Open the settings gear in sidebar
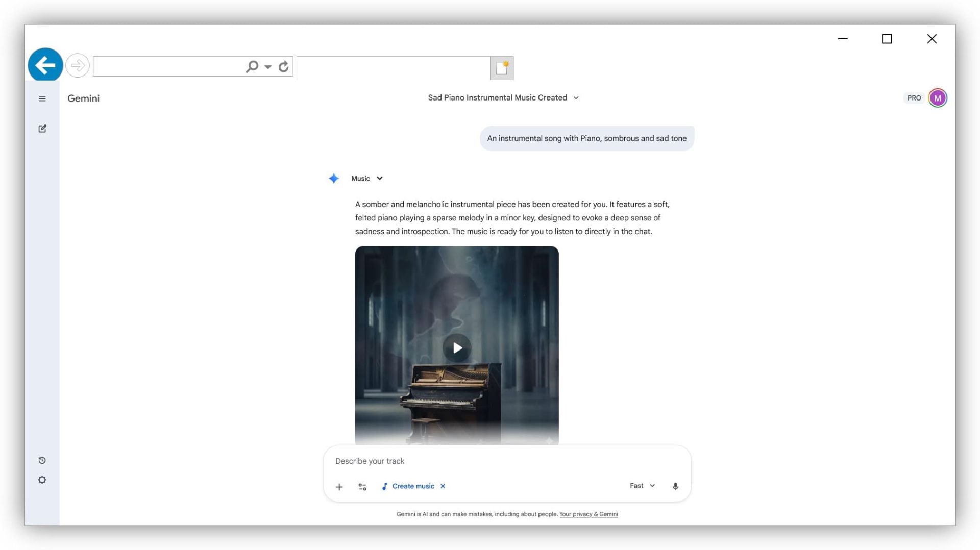The image size is (980, 550). click(42, 480)
